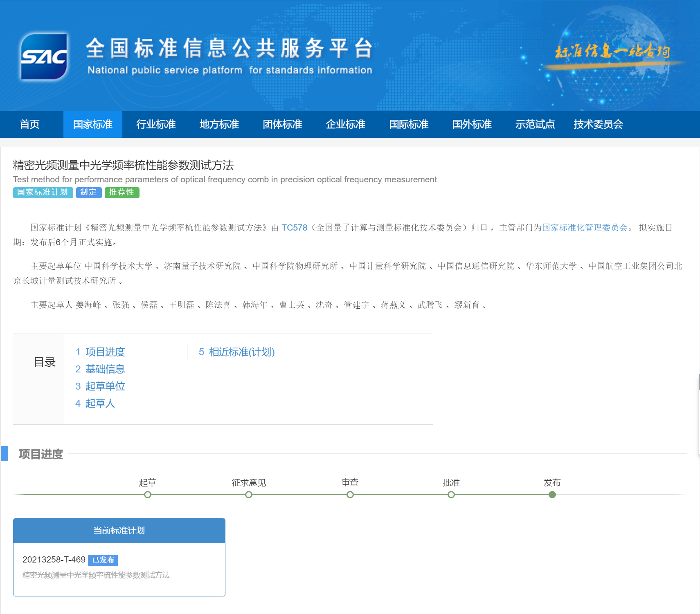Image resolution: width=700 pixels, height=614 pixels.
Task: Go to 示范试点 in the nav bar
Action: point(535,124)
